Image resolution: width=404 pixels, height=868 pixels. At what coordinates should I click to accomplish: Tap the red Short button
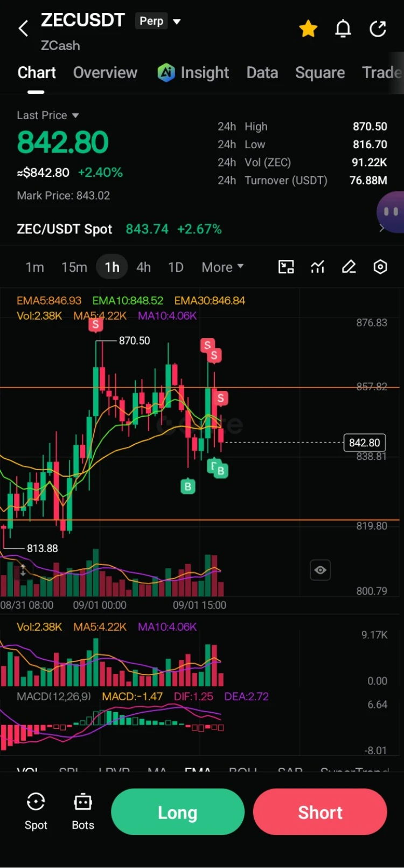[x=320, y=812]
